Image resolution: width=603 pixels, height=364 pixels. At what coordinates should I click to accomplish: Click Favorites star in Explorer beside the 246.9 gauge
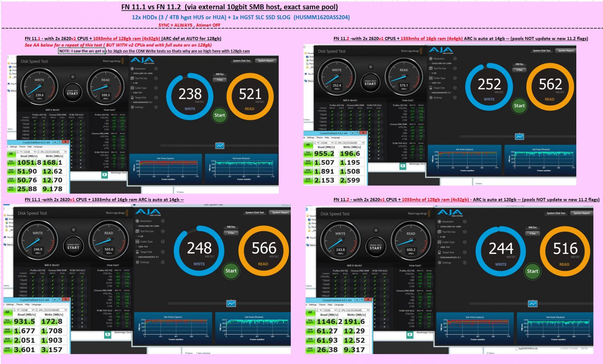[x=5, y=216]
